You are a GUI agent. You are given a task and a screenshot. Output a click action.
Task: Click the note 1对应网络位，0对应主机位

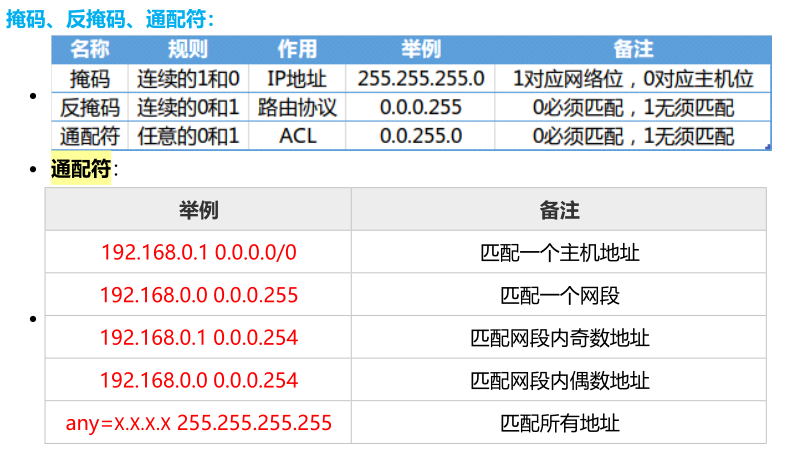pyautogui.click(x=633, y=79)
